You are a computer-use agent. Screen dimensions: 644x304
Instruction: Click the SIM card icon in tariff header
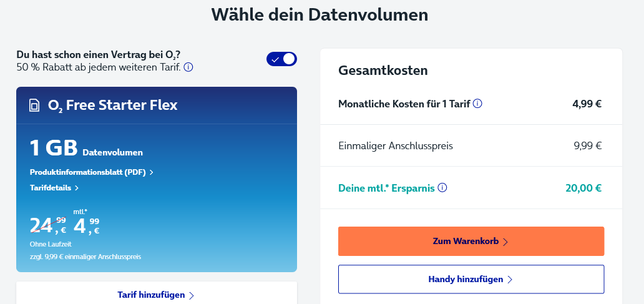[x=34, y=105]
